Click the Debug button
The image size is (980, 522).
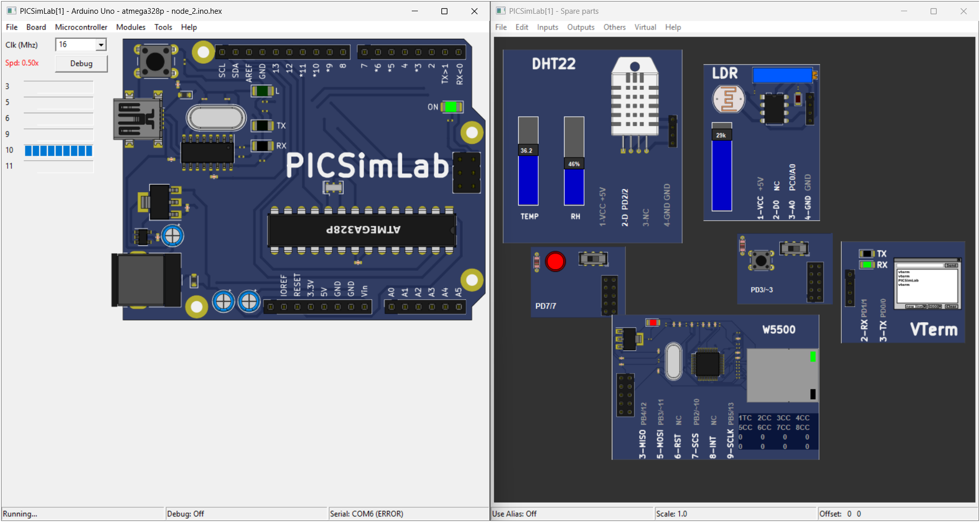[x=82, y=63]
